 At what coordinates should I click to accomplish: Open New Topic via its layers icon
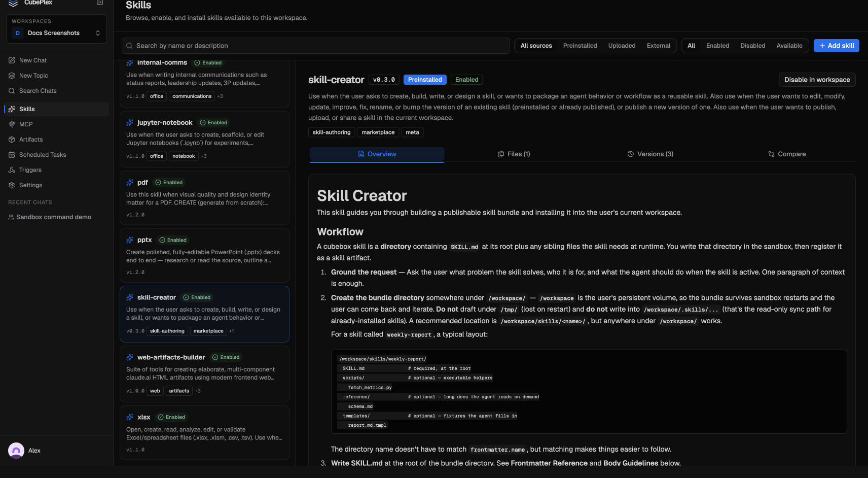point(12,76)
